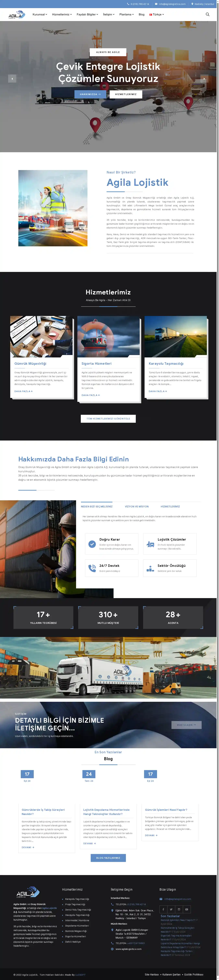The width and height of the screenshot is (219, 980).
Task: Open Twitter icon in footer
Action: click(171, 909)
